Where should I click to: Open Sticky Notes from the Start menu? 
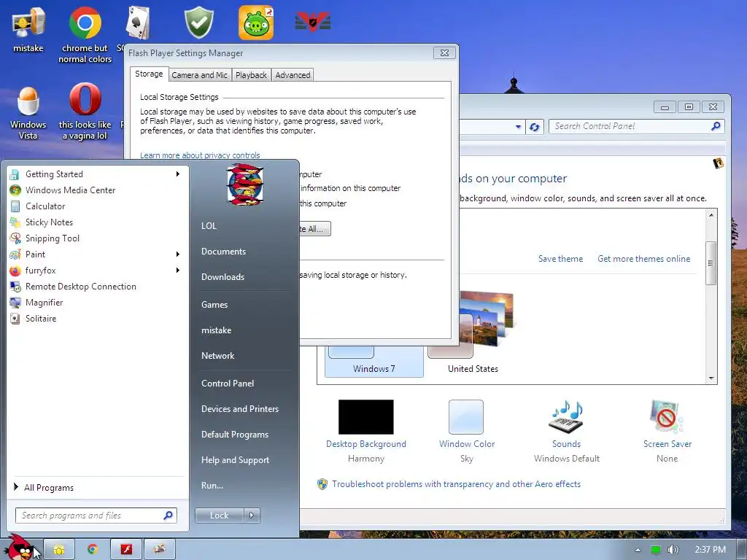[96, 222]
